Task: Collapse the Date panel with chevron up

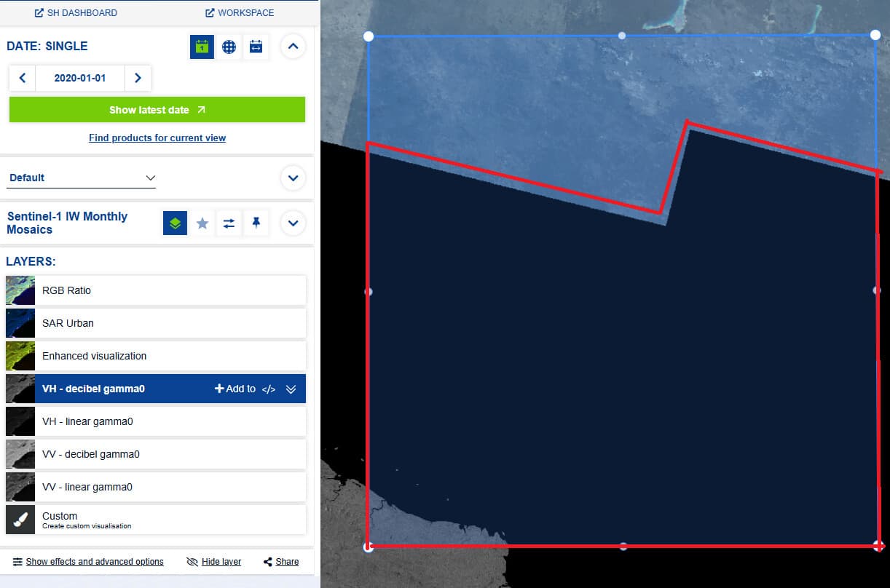Action: pyautogui.click(x=293, y=47)
